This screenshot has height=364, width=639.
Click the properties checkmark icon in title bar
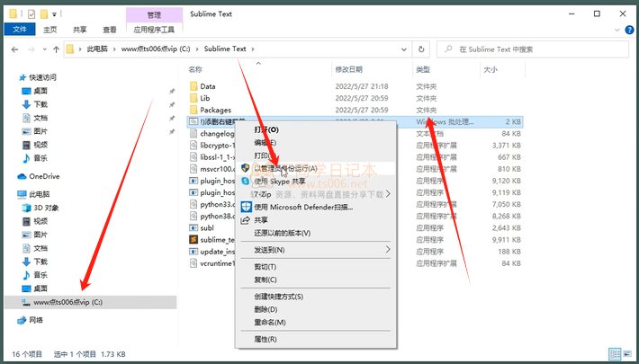(31, 14)
